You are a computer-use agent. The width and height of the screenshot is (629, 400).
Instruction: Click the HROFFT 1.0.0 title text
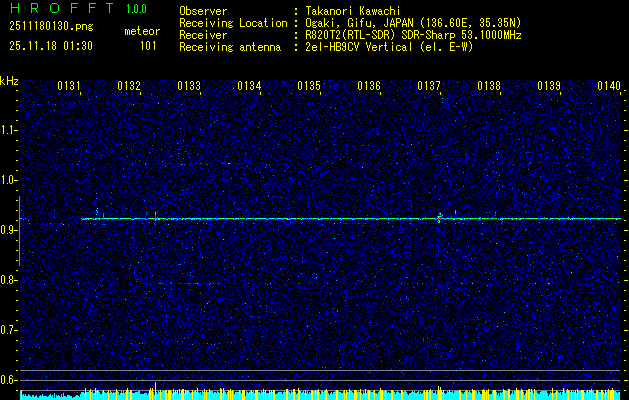tap(78, 8)
